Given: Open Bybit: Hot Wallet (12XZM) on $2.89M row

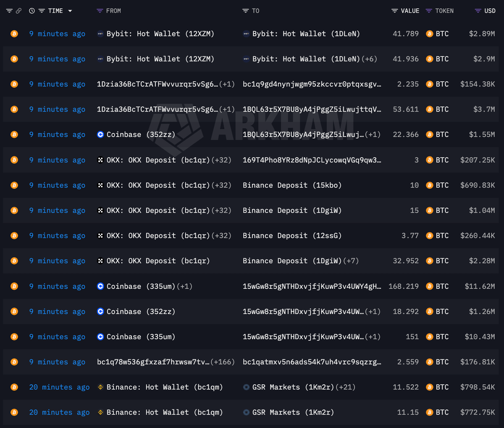Looking at the screenshot, I should 160,34.
